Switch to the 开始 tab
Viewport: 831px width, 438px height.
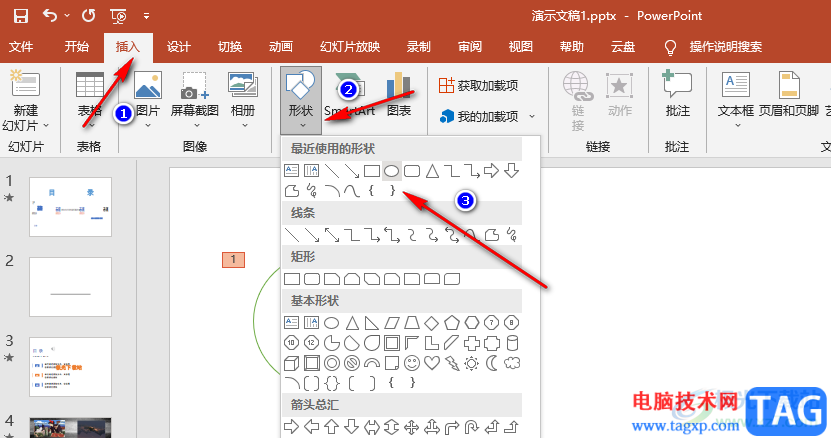pyautogui.click(x=76, y=47)
